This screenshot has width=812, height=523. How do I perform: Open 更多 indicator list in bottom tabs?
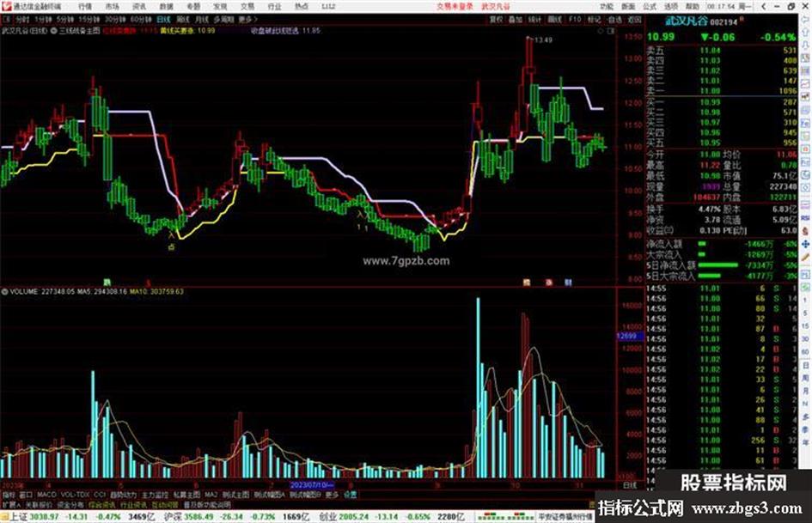pyautogui.click(x=332, y=495)
